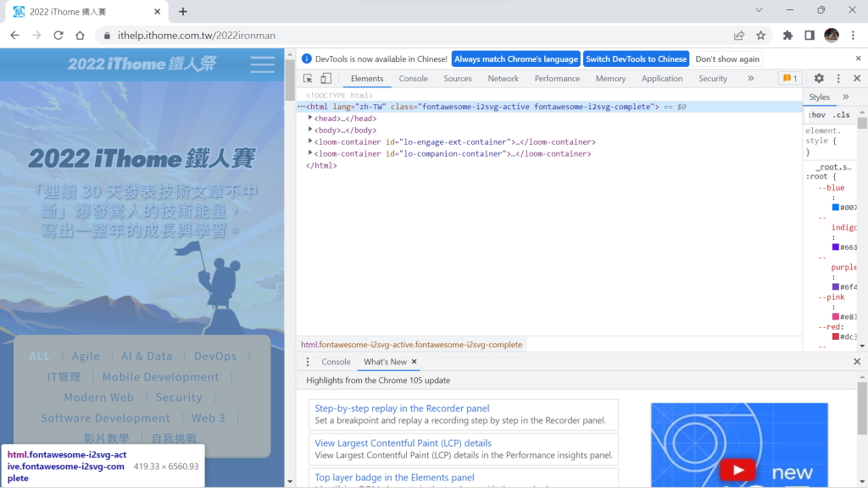Viewport: 868px width, 488px height.
Task: Open the Performance tab
Action: click(x=557, y=79)
